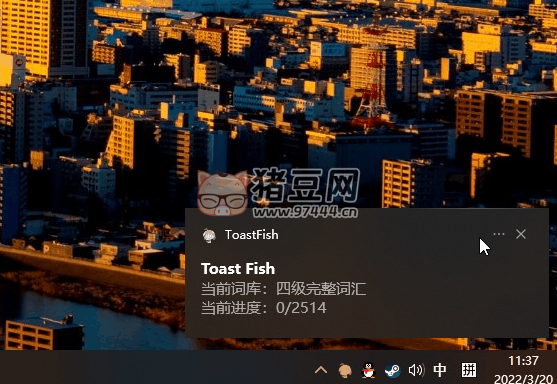
Task: Click the 当前进度：0/2514 progress text
Action: (x=264, y=308)
